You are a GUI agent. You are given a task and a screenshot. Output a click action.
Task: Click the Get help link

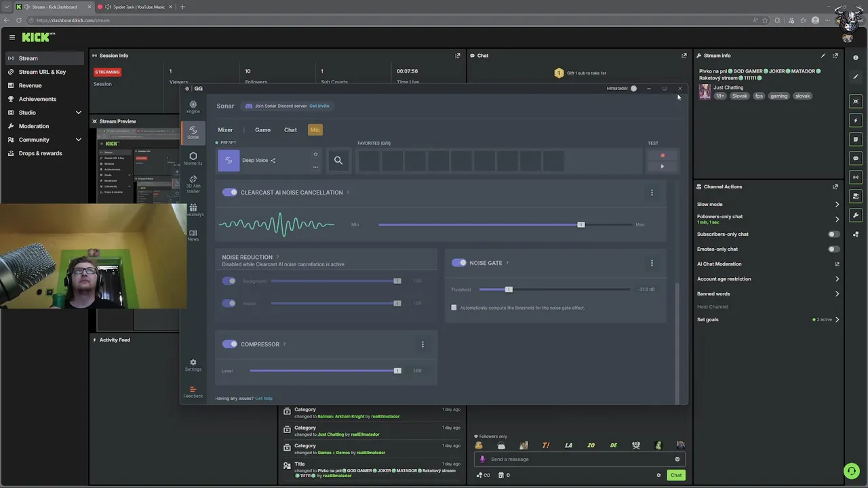(263, 399)
